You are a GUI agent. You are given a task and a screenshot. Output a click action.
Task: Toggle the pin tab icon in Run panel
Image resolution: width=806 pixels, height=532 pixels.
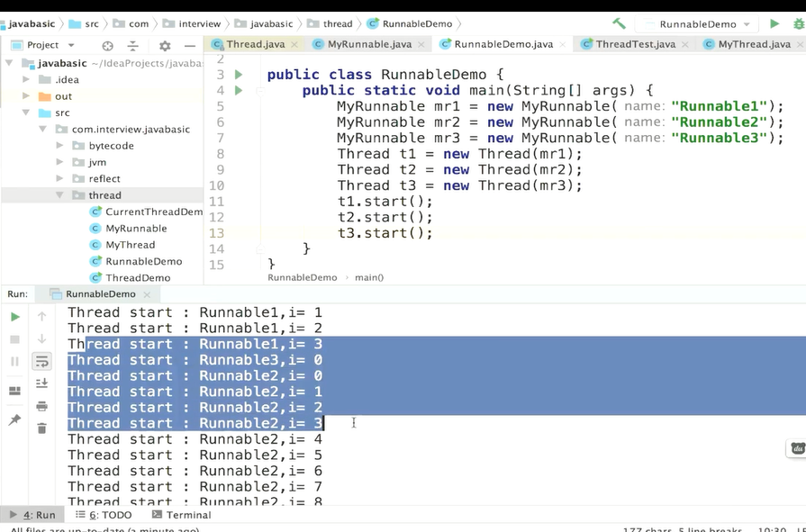(x=14, y=420)
